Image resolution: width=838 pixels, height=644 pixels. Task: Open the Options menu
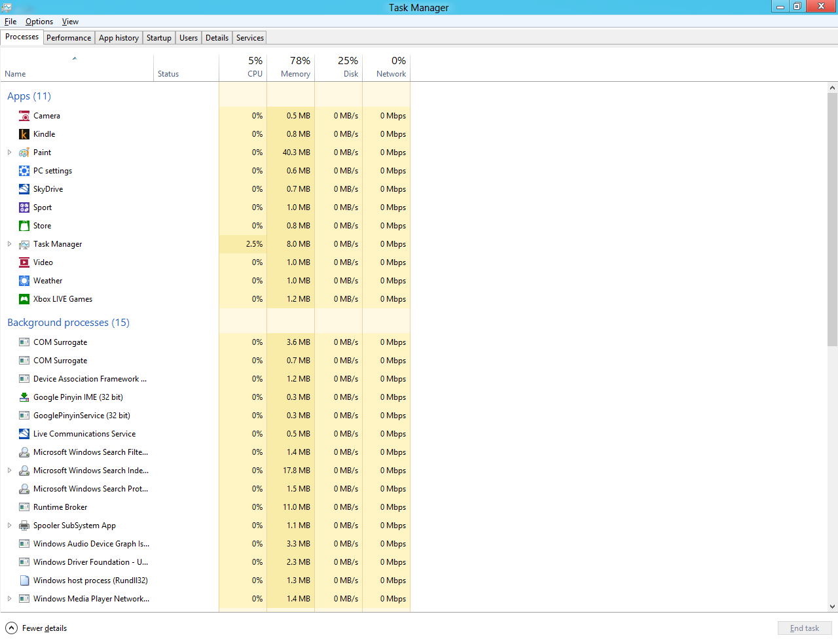point(39,22)
